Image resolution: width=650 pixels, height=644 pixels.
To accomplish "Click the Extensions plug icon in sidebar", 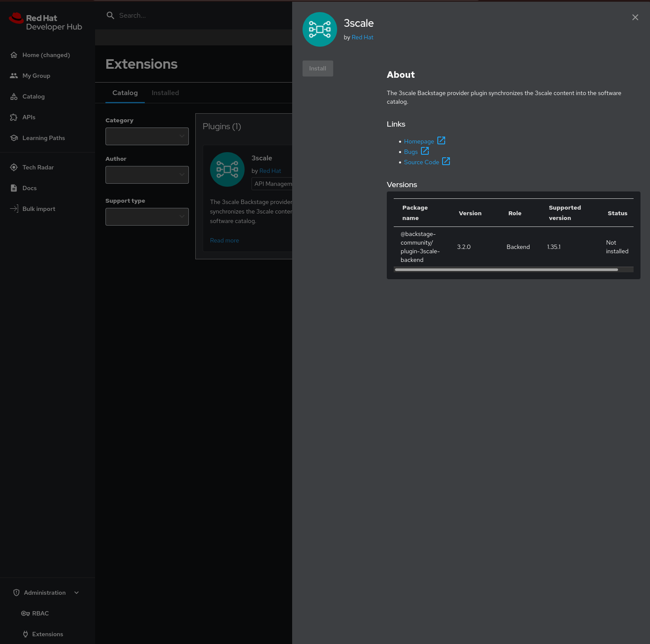I will point(25,634).
